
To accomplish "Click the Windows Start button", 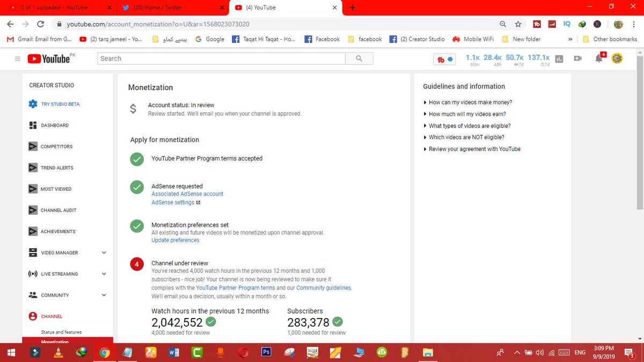I will [11, 352].
